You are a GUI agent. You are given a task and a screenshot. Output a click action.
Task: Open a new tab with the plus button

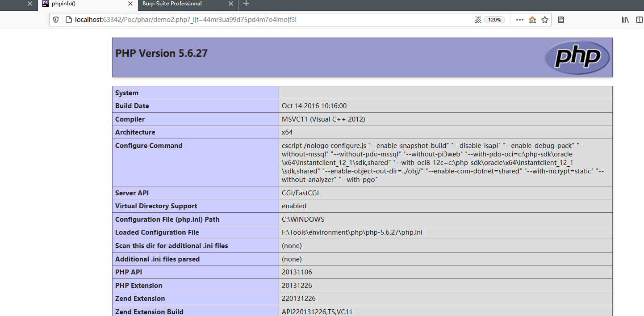point(246,4)
